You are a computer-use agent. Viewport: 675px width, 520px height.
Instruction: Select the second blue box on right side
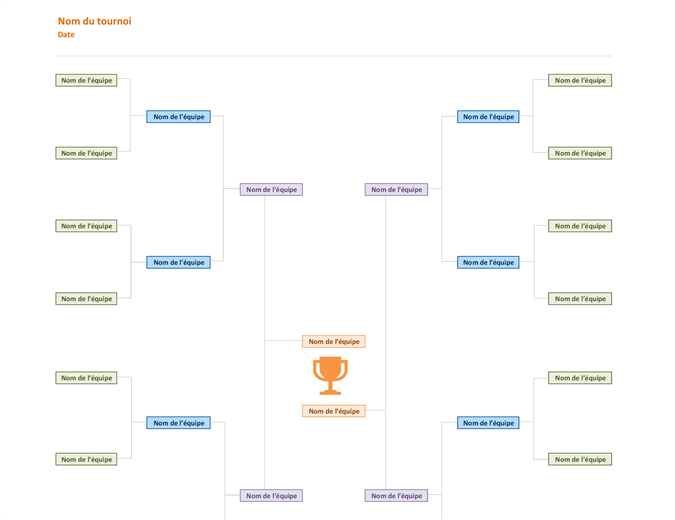tap(488, 262)
